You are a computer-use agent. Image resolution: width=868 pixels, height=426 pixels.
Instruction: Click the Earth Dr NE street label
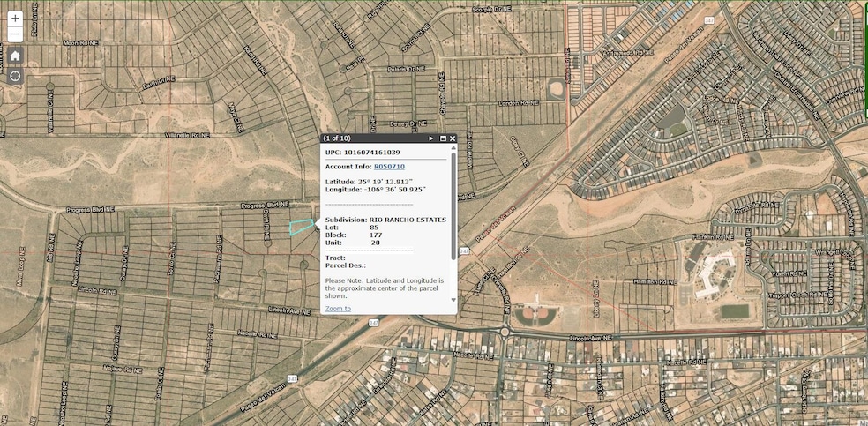[x=158, y=82]
